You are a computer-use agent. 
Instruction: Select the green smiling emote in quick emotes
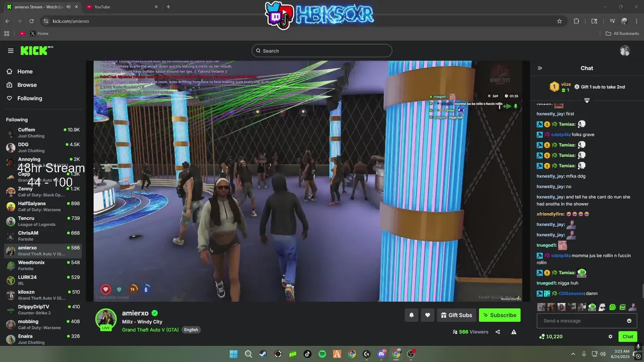(x=612, y=307)
